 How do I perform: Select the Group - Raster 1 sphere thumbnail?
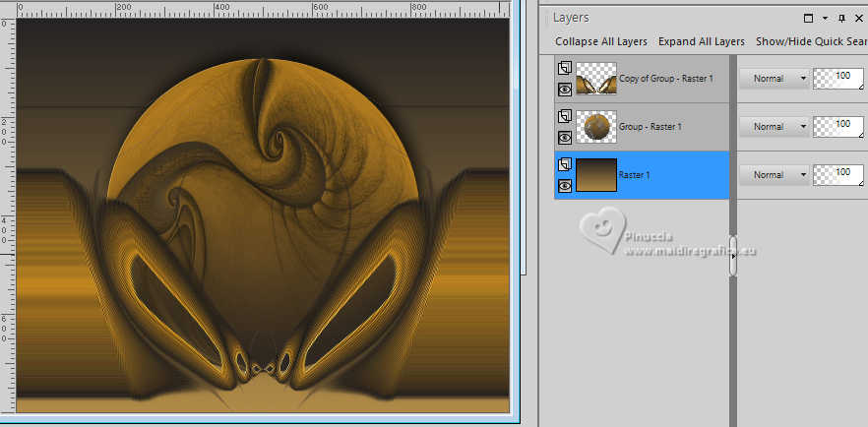(x=596, y=127)
